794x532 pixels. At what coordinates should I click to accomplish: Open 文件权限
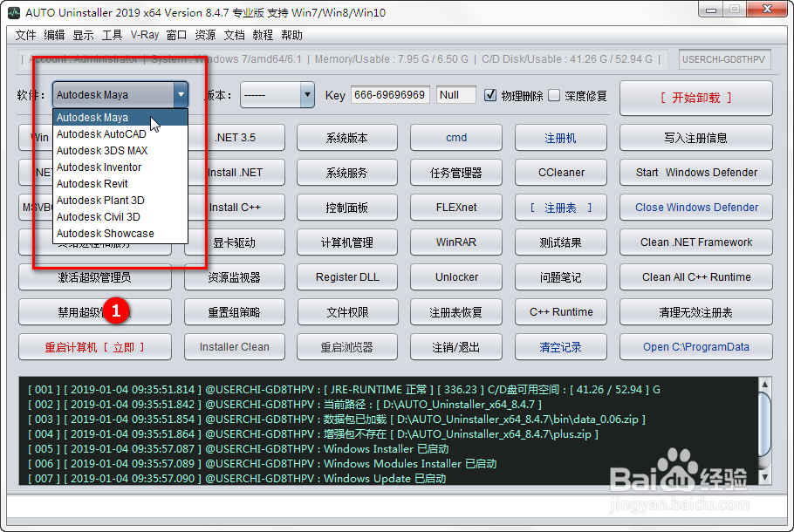click(347, 312)
